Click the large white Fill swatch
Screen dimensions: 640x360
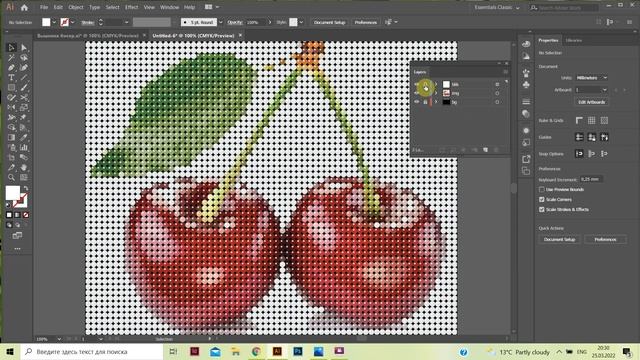[13, 193]
